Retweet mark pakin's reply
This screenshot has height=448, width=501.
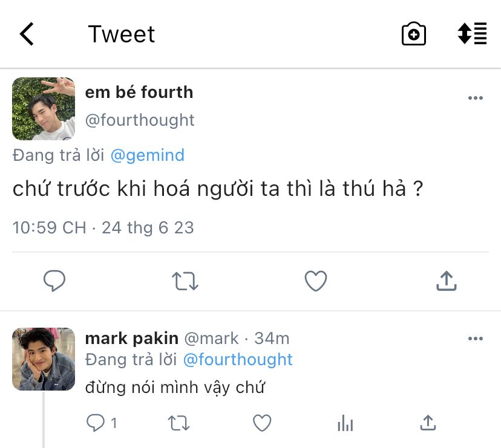click(178, 423)
